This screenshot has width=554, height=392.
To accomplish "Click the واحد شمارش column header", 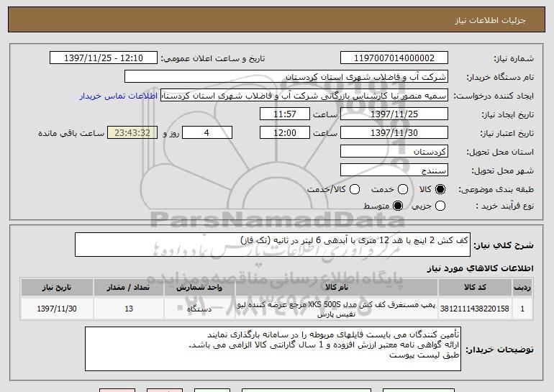I will point(199,288).
